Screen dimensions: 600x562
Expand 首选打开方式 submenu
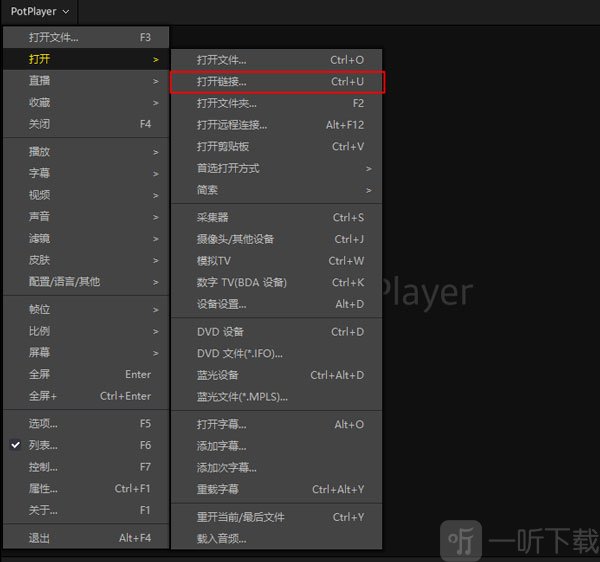[277, 168]
